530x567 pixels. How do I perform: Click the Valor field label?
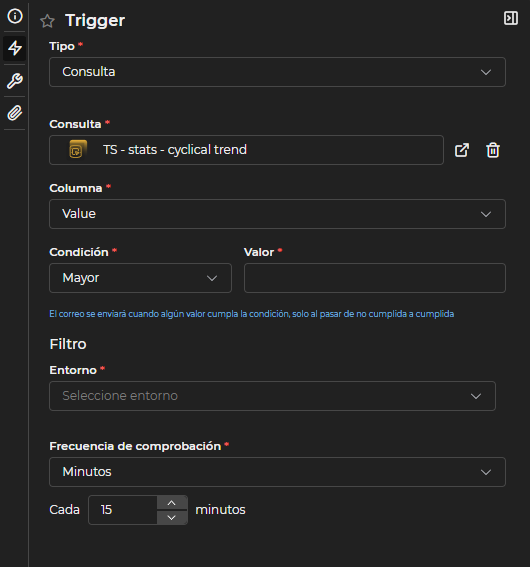(259, 252)
